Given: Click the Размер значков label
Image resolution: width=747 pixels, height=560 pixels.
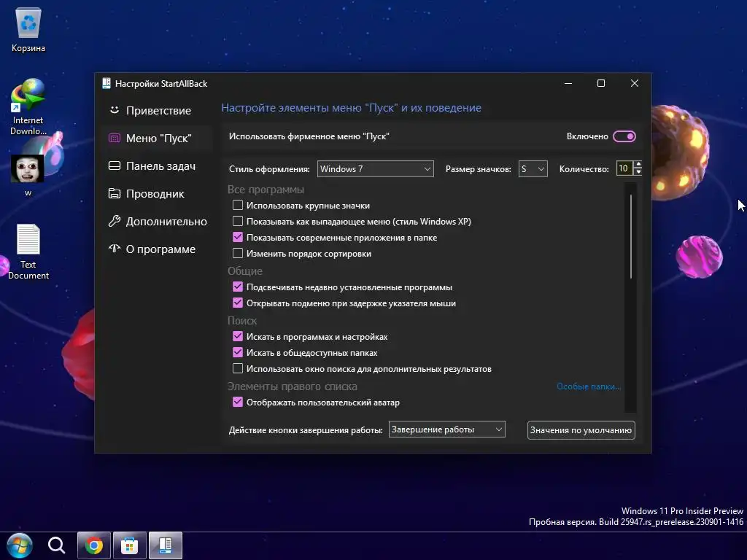Looking at the screenshot, I should point(479,169).
